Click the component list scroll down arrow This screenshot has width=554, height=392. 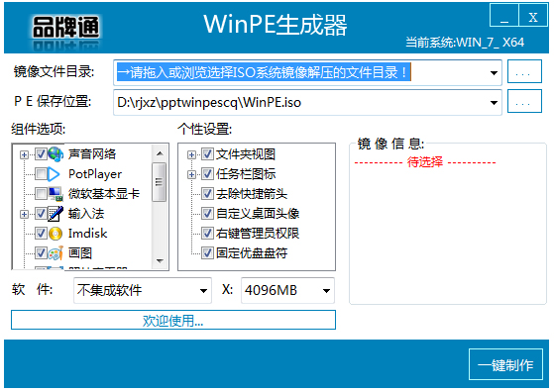pos(160,260)
